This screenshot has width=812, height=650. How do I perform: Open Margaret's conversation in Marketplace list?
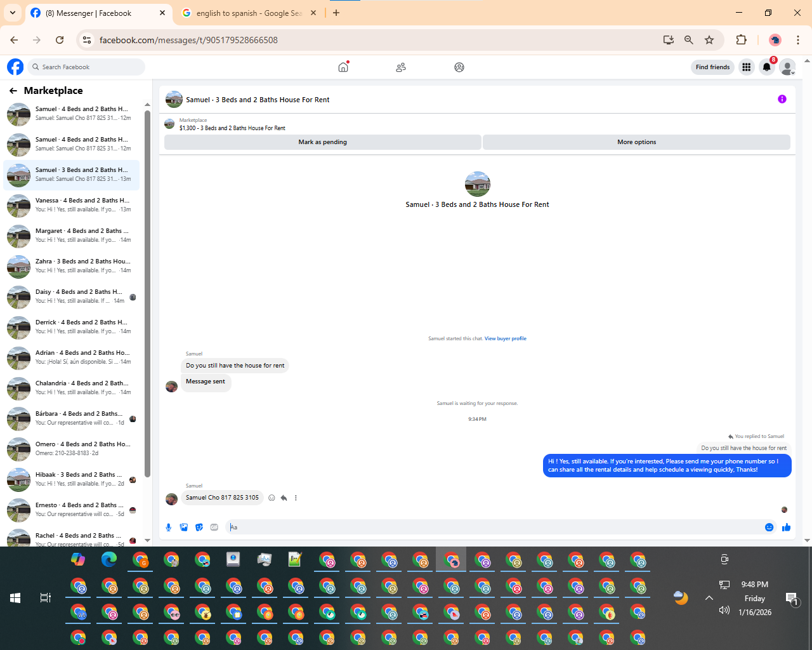(x=72, y=235)
